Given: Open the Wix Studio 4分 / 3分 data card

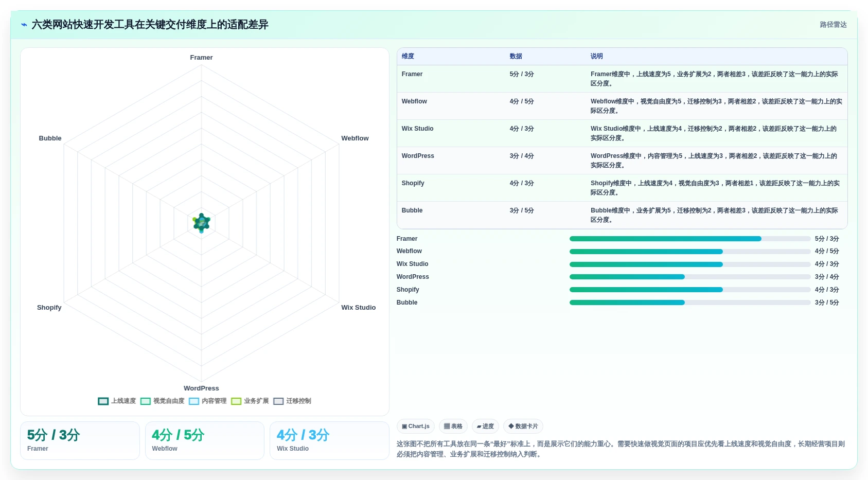Looking at the screenshot, I should tap(329, 440).
